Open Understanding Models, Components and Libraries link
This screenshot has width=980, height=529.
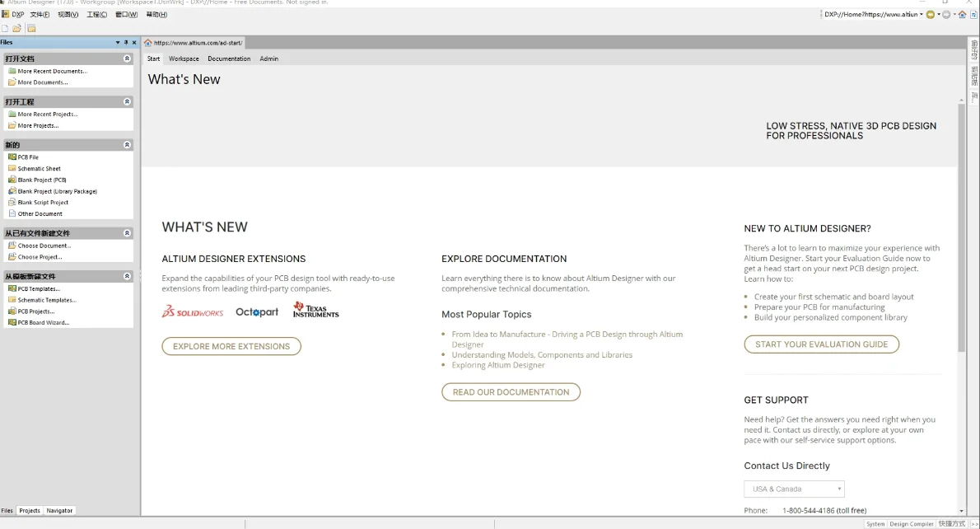542,354
